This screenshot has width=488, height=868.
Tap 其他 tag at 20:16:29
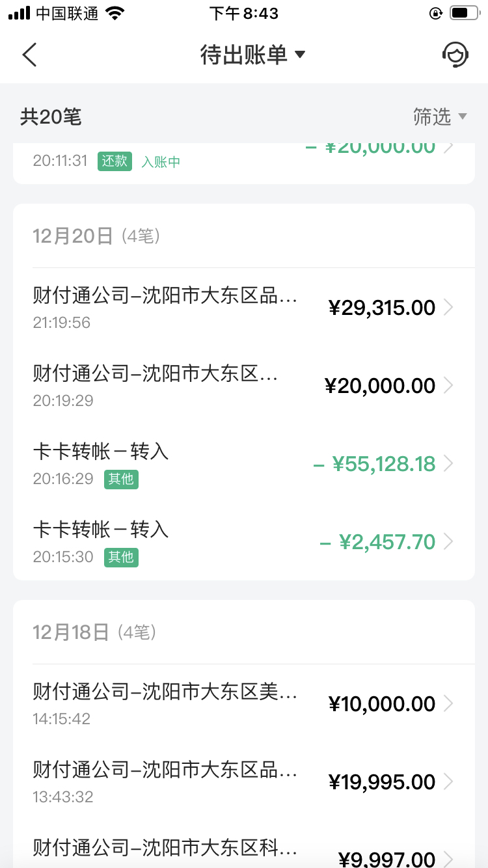point(121,480)
